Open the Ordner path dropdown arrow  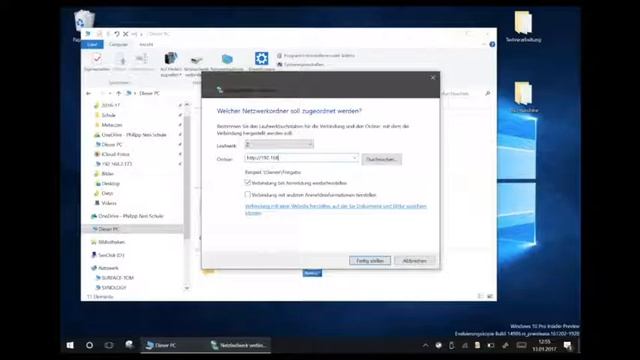pos(354,158)
